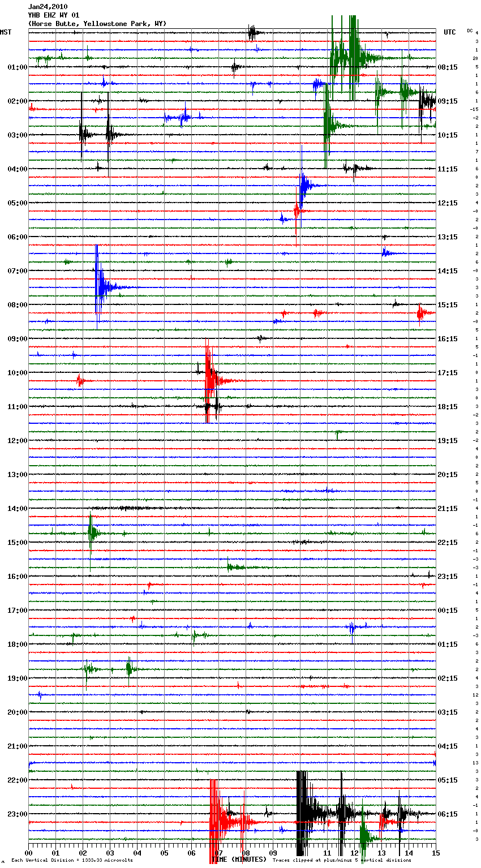481x868 pixels.
Task: Click the "UTC" column header
Action: click(x=449, y=32)
